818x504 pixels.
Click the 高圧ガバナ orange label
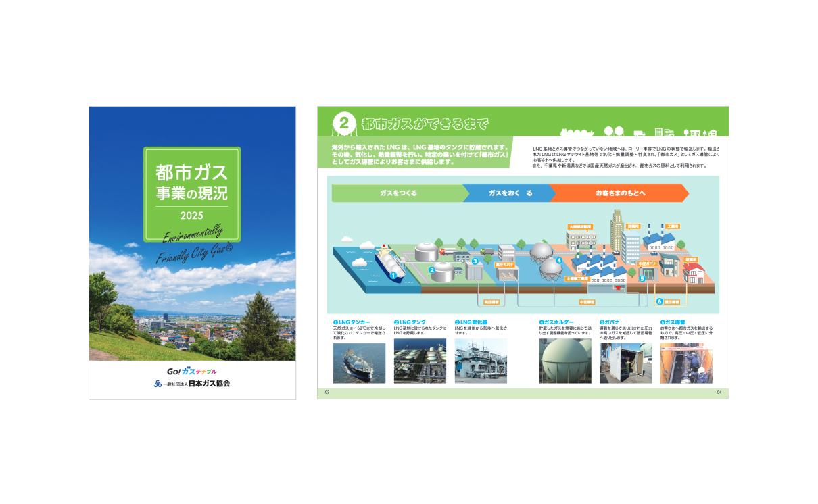[x=506, y=265]
